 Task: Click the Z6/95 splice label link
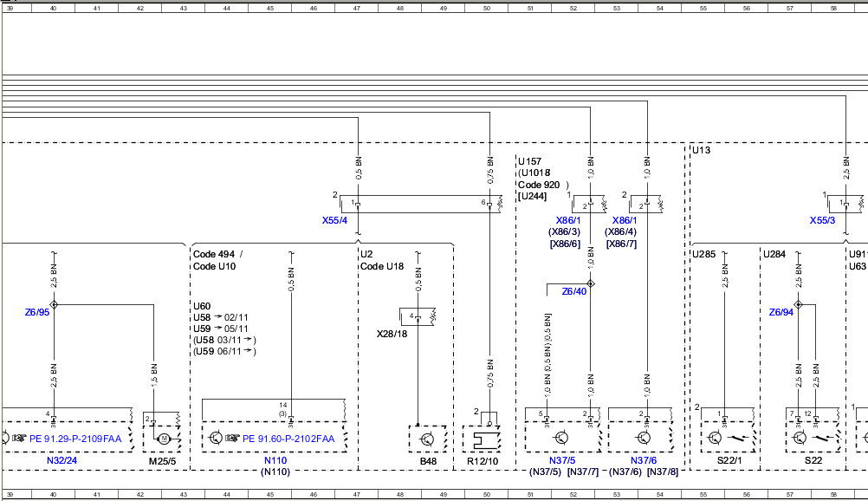click(37, 313)
